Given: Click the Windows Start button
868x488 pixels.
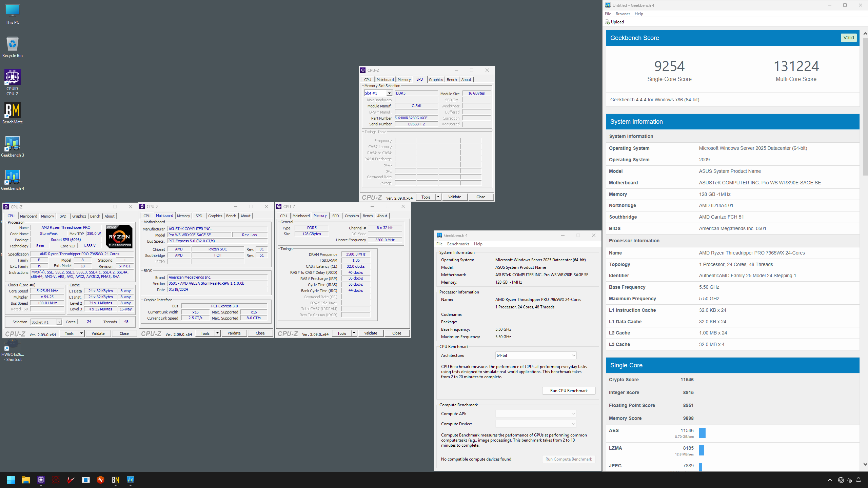Looking at the screenshot, I should (11, 480).
